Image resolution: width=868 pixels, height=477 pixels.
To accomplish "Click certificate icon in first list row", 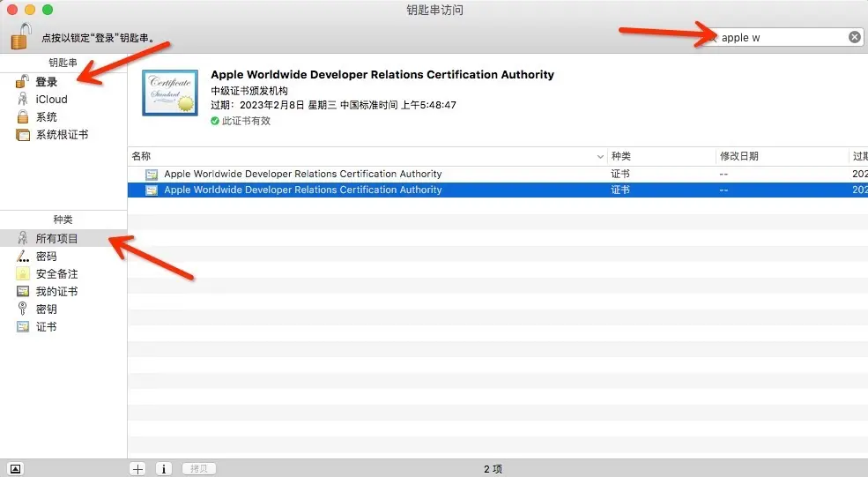I will pyautogui.click(x=151, y=175).
